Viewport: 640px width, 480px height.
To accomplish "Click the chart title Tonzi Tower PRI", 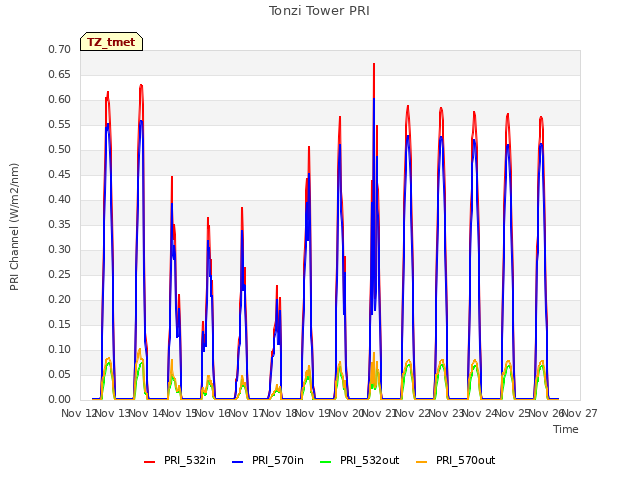I will 319,11.
